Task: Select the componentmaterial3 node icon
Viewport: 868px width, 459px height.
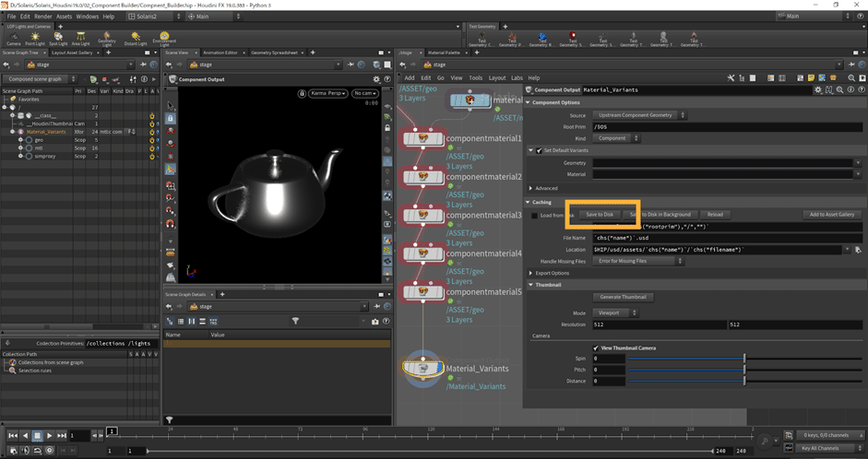Action: pyautogui.click(x=422, y=215)
